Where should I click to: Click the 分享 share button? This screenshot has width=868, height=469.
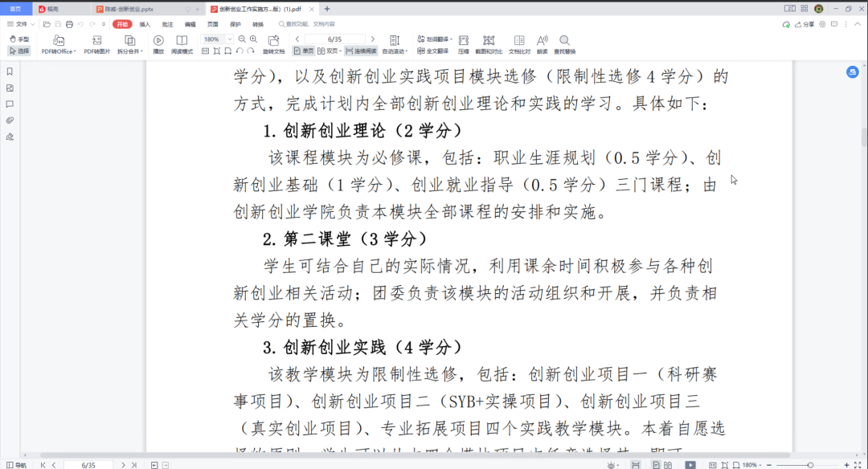coord(805,24)
